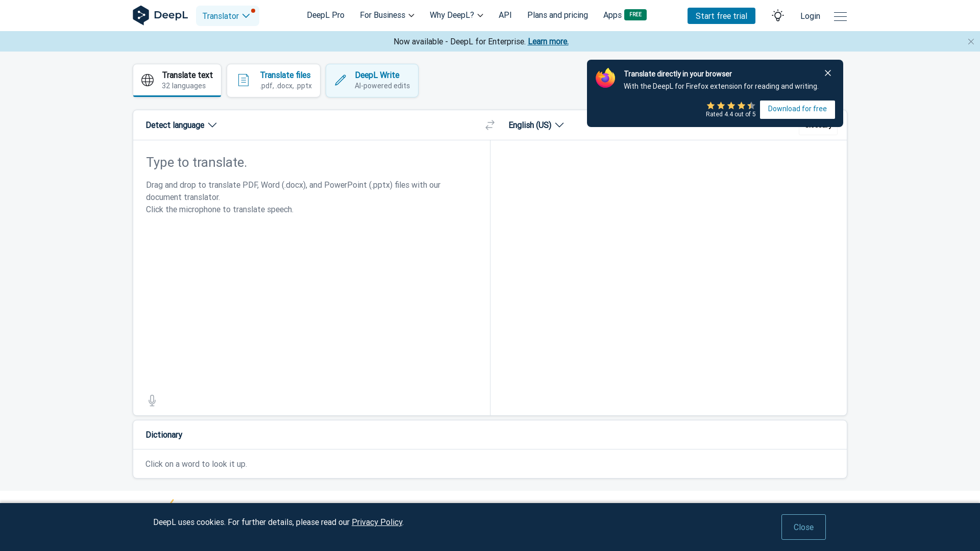This screenshot has height=551, width=980.
Task: Close the Firefox extension popup
Action: tap(828, 72)
